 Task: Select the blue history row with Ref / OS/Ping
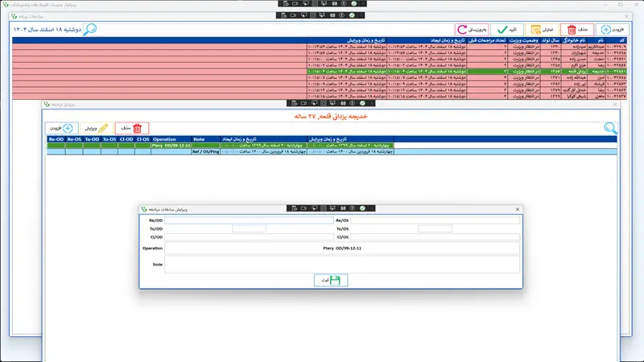(x=332, y=151)
